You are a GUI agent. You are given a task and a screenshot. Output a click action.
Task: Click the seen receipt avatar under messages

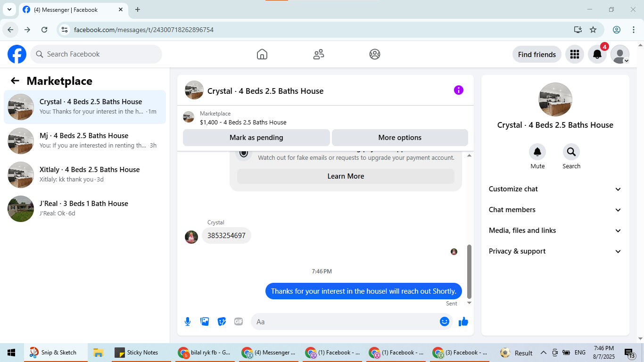(x=454, y=252)
